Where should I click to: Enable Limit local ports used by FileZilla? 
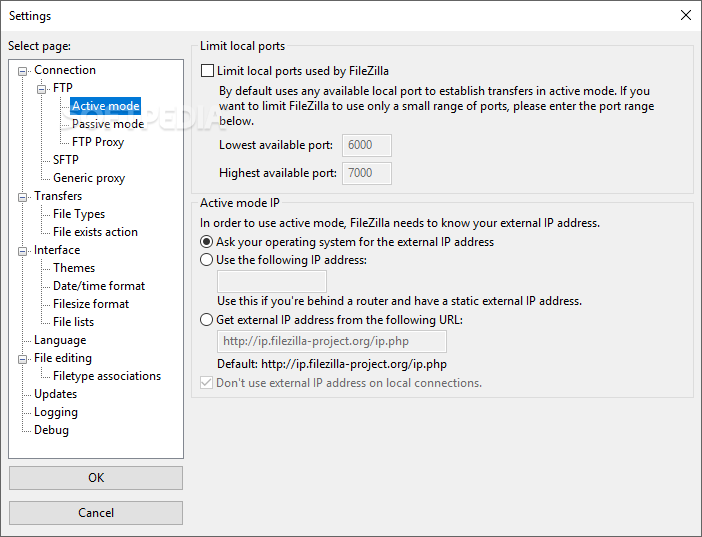208,71
